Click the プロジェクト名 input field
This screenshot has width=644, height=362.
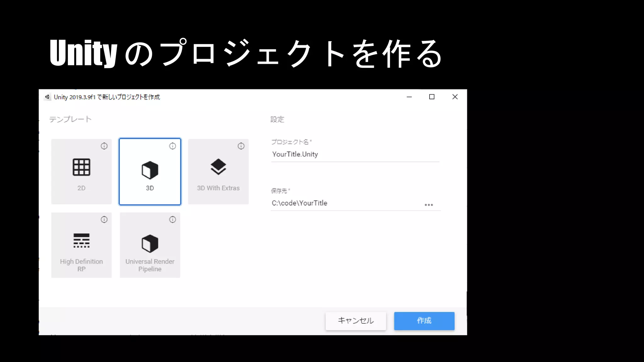click(355, 154)
